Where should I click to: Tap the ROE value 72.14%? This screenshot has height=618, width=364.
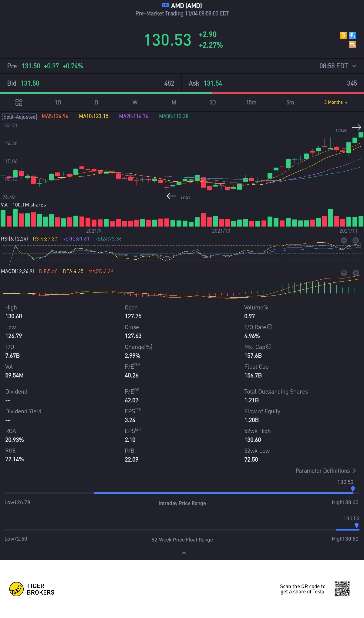tap(14, 459)
